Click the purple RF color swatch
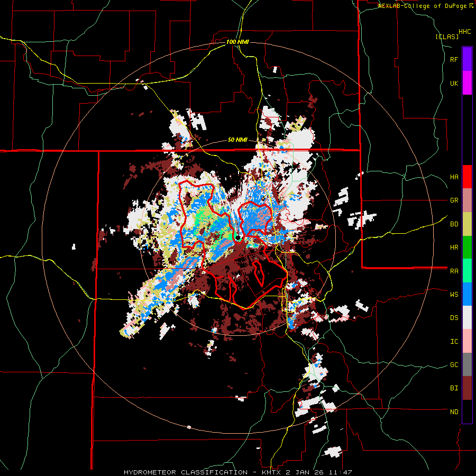This screenshot has height=476, width=476. click(x=467, y=59)
